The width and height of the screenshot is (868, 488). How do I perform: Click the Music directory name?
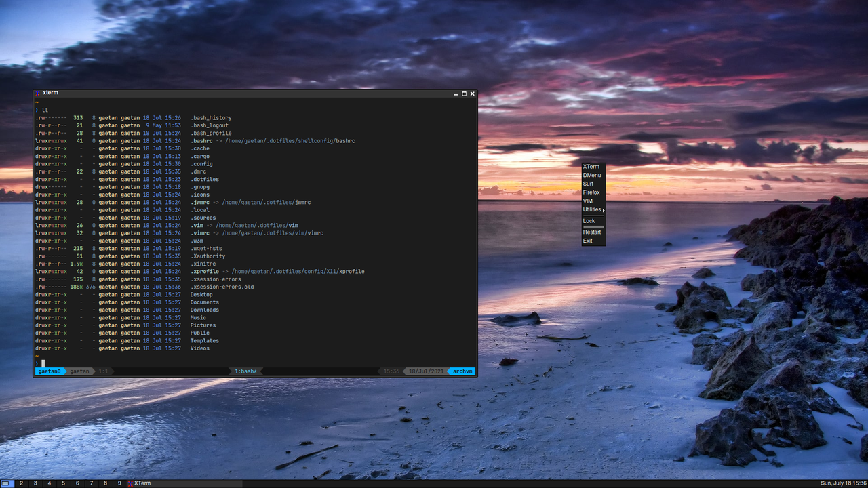click(x=198, y=318)
